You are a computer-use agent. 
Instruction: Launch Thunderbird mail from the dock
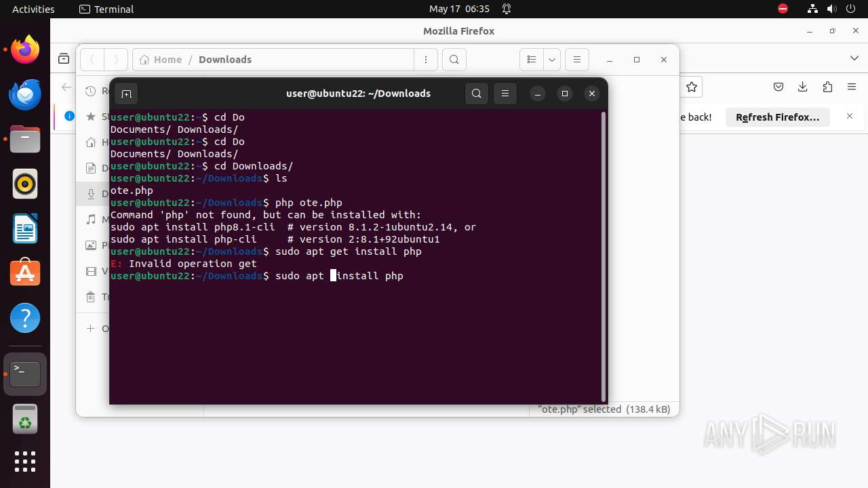(25, 94)
